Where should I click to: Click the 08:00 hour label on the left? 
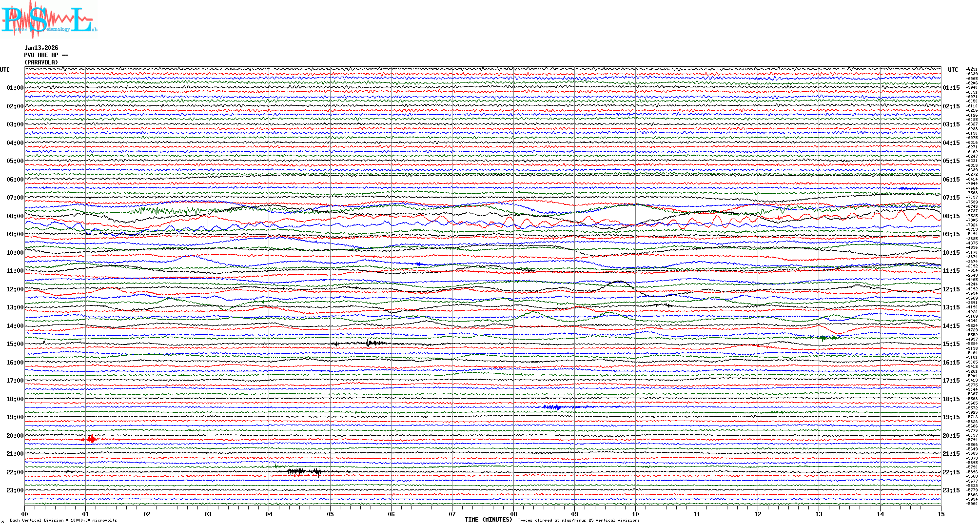[x=15, y=216]
